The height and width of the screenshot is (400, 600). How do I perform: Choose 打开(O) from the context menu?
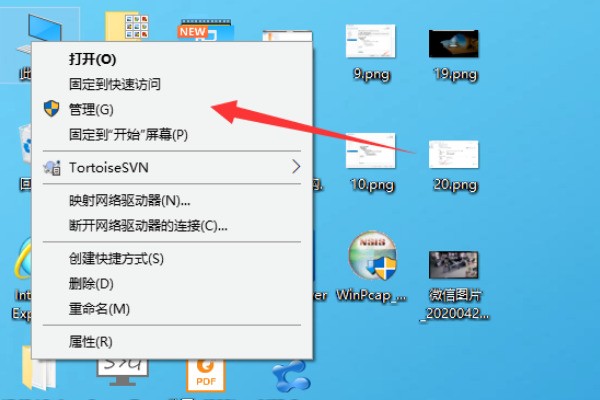(x=172, y=59)
